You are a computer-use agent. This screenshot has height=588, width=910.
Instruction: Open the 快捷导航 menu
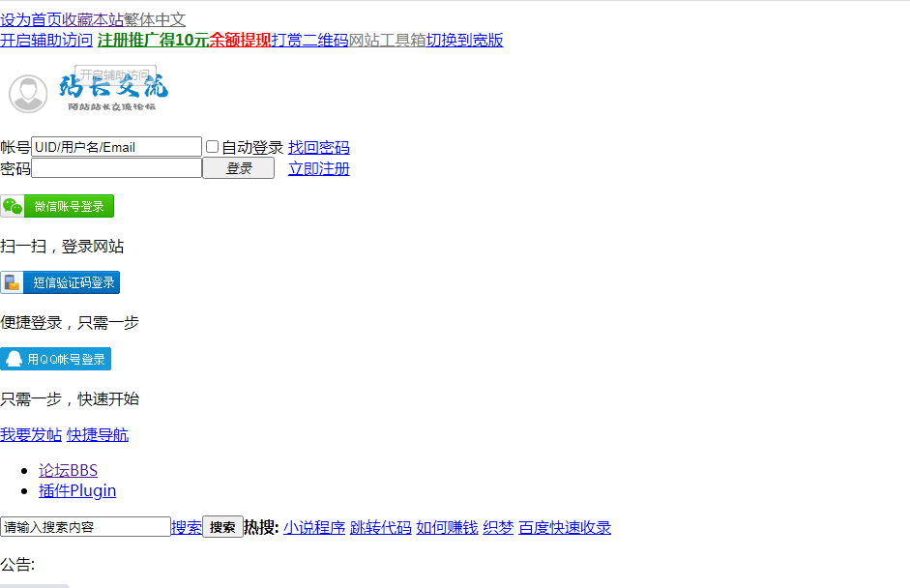[x=98, y=435]
